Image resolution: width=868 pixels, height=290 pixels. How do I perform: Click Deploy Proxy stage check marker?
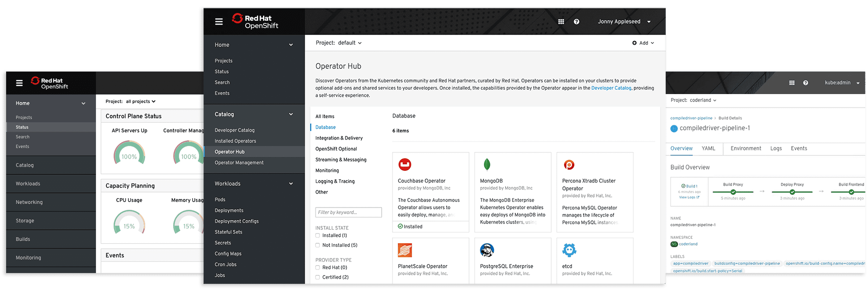coord(792,192)
